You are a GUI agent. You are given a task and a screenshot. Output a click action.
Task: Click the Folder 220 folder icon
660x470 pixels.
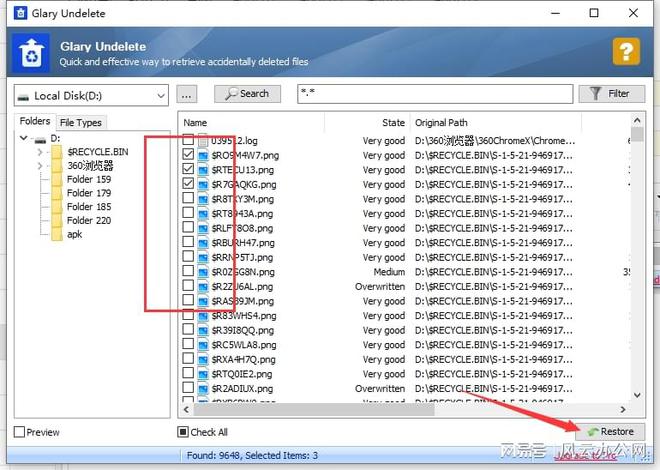(x=57, y=220)
